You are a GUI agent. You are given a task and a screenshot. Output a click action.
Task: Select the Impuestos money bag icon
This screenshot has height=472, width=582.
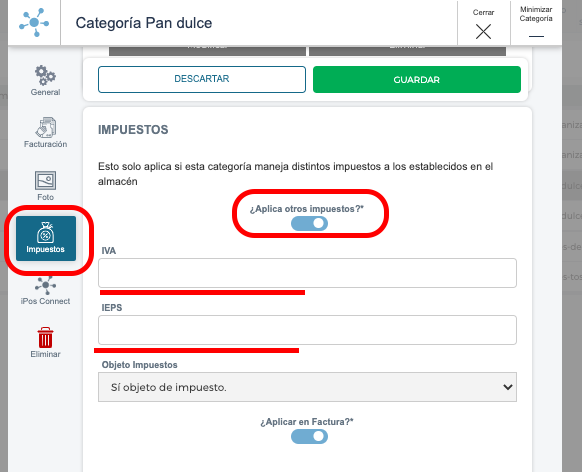45,232
